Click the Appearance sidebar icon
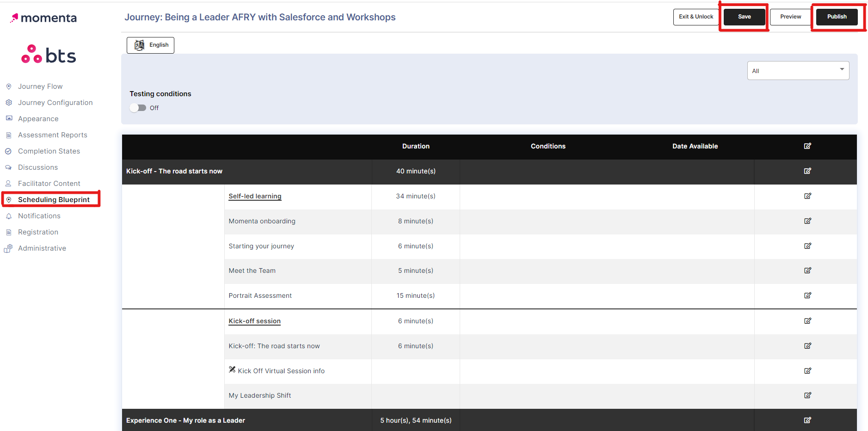 point(8,118)
